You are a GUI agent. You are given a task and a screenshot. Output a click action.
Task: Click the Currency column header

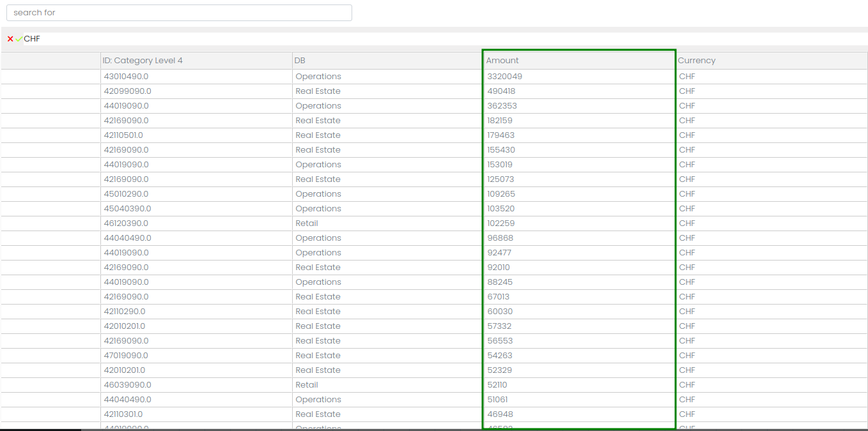coord(697,61)
